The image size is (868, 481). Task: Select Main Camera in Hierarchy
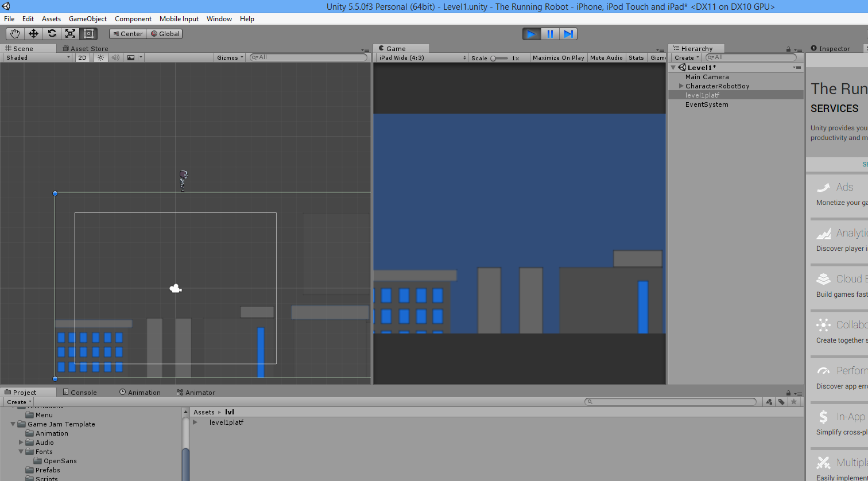pos(707,77)
